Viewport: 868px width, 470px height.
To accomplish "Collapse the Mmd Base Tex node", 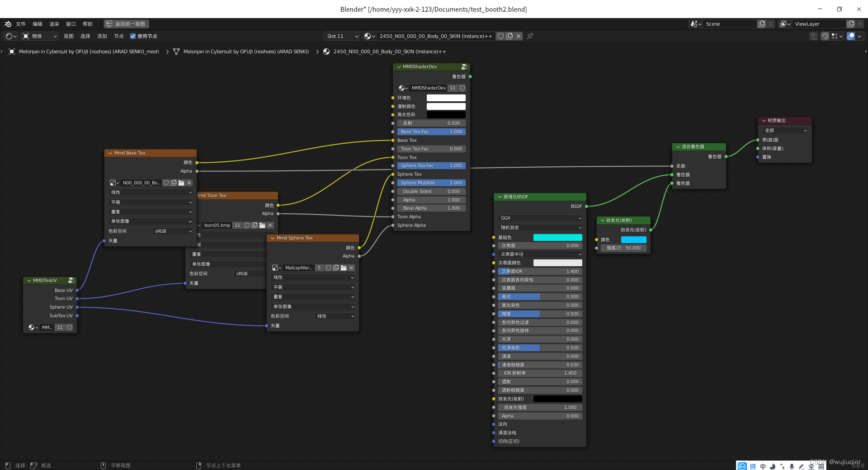I will click(110, 153).
